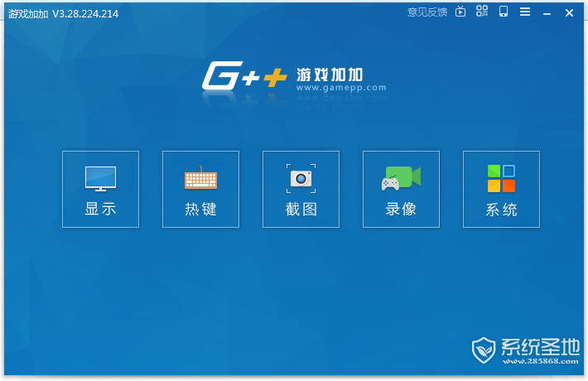Close the 游戏加加 window

[x=569, y=12]
